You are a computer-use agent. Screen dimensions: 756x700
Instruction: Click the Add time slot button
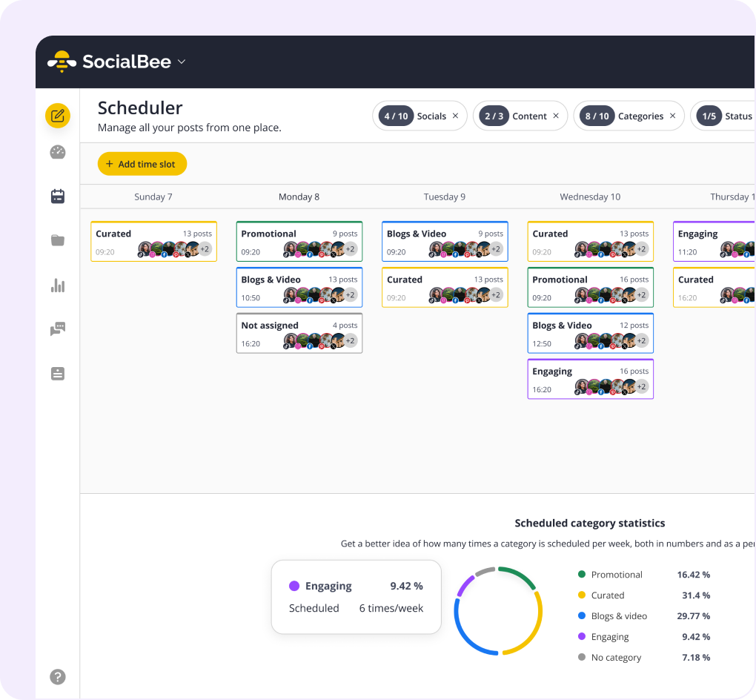[x=142, y=164]
